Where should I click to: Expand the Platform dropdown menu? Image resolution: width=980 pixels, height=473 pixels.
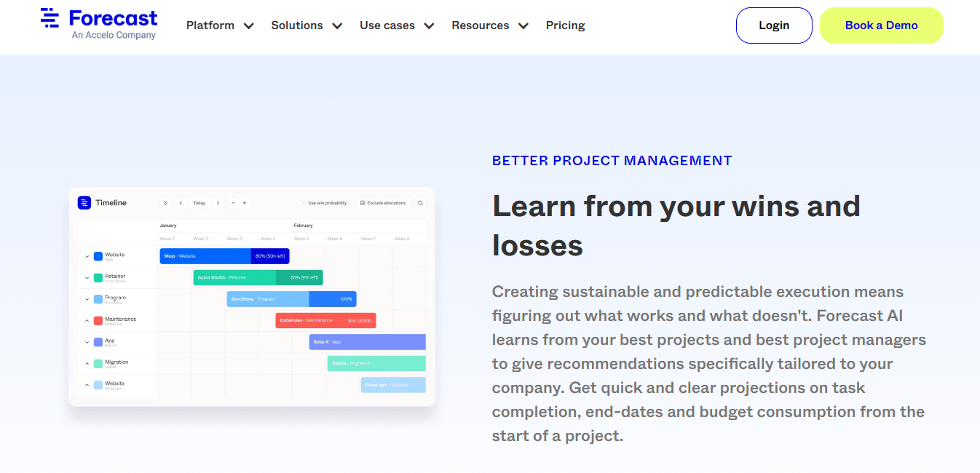220,25
